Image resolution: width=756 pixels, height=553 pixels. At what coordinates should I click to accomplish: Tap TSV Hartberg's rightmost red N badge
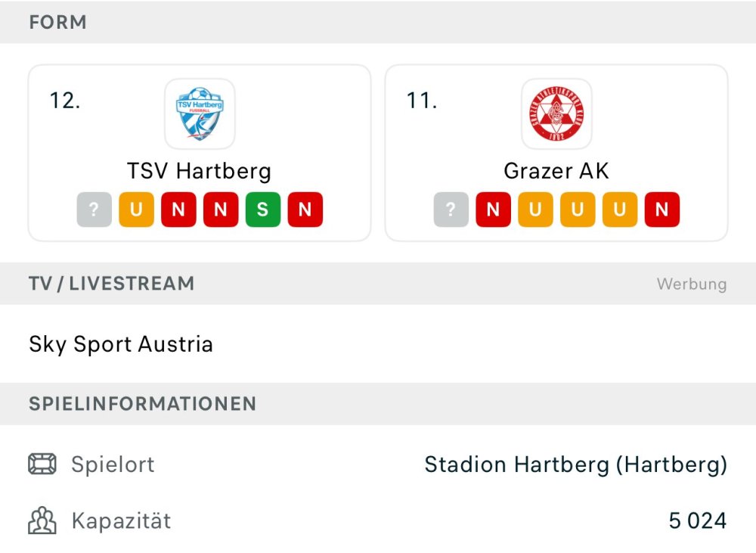pyautogui.click(x=305, y=210)
